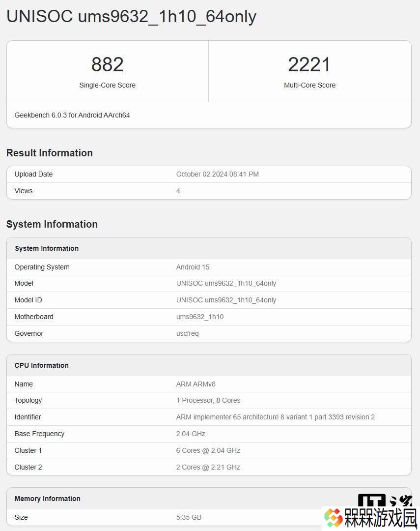Screen dimensions: 420x531
Task: Select the Android 15 value
Action: pyautogui.click(x=193, y=267)
